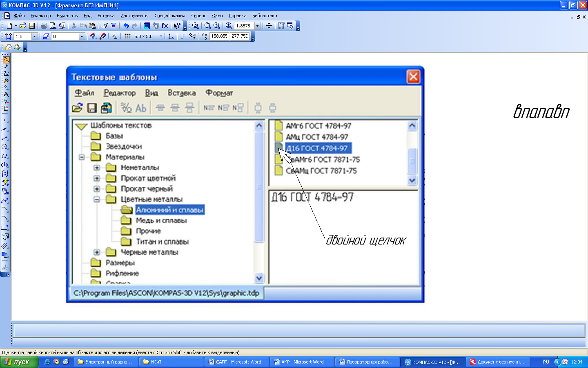
Task: Open the library manager icon
Action: [147, 25]
